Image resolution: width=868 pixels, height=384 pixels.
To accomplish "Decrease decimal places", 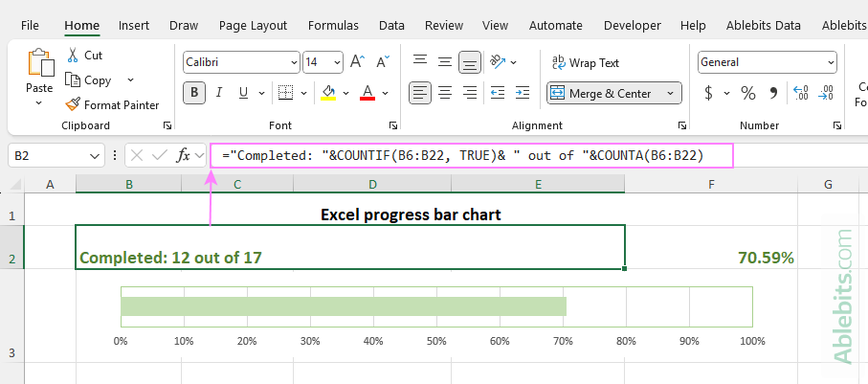I will [826, 93].
